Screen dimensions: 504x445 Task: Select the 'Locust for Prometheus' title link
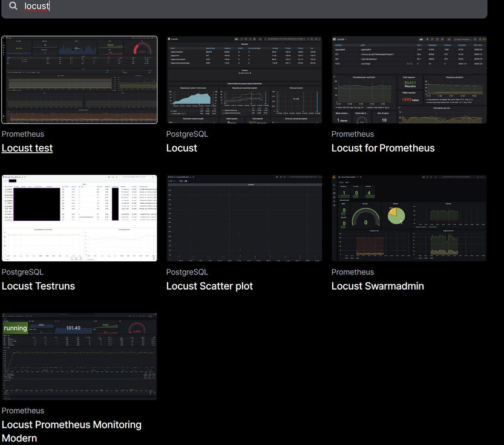(x=383, y=148)
